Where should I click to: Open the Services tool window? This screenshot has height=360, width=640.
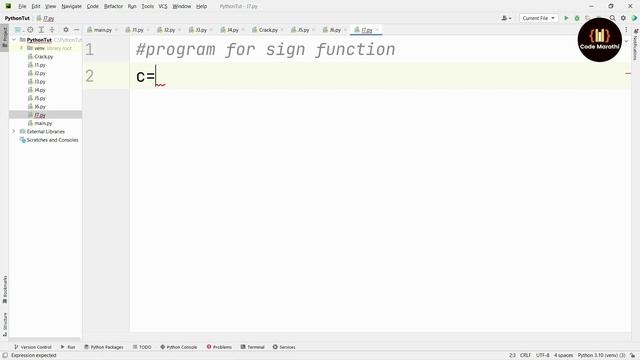[x=284, y=347]
